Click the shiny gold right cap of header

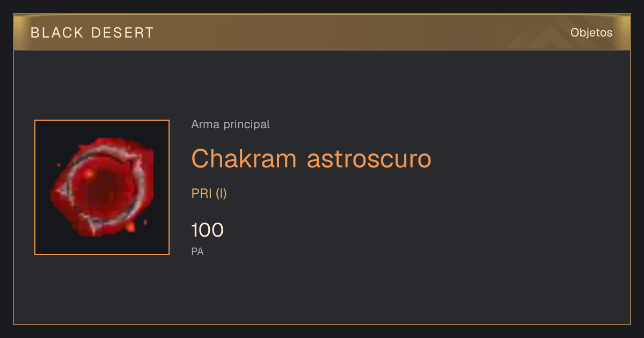pyautogui.click(x=624, y=33)
